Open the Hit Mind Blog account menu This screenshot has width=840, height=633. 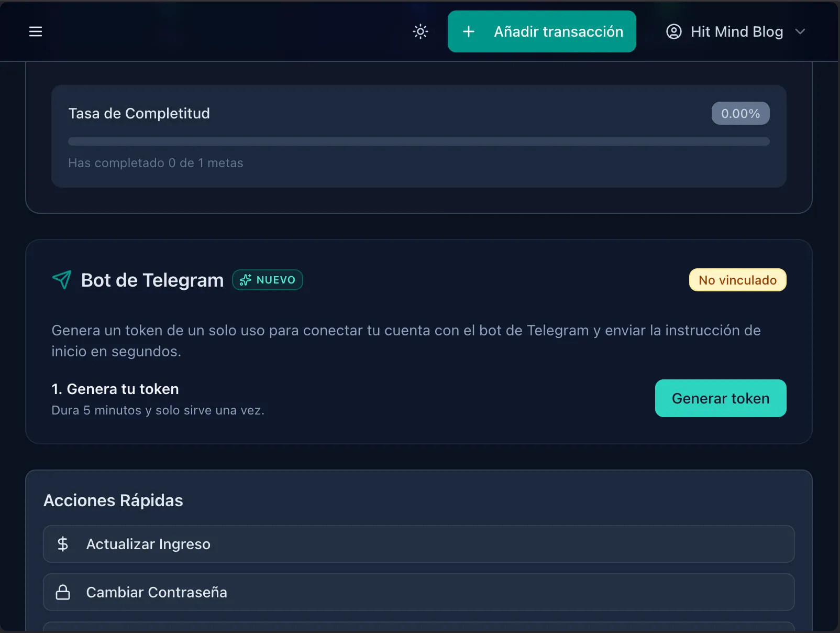pyautogui.click(x=737, y=31)
